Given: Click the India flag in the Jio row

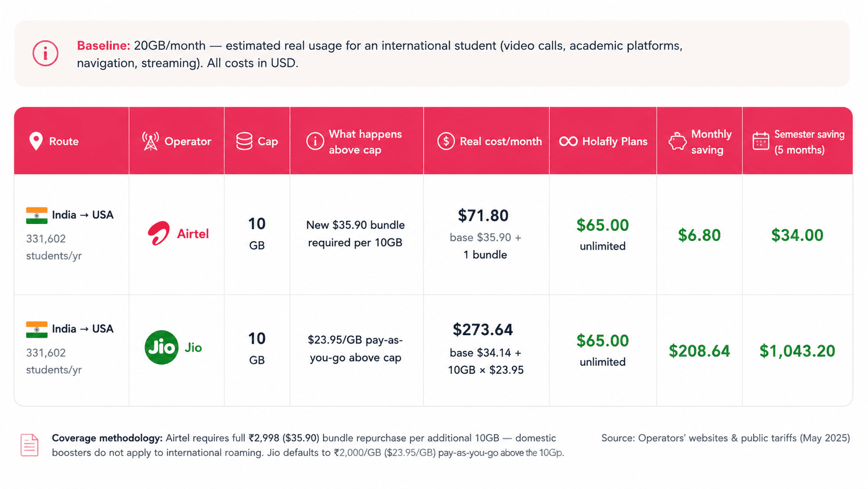Looking at the screenshot, I should tap(37, 329).
